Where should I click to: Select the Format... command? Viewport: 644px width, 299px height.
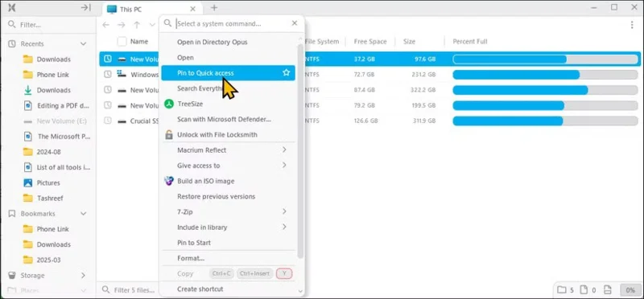(228, 258)
